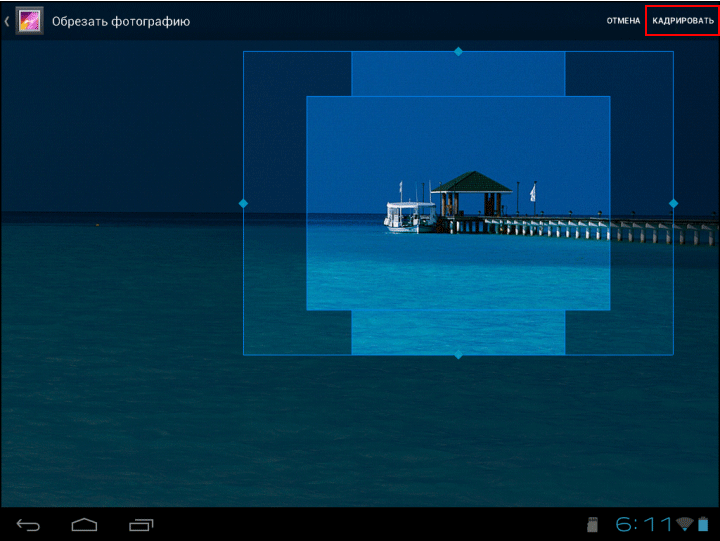720x541 pixels.
Task: Tap the Android Back navigation button
Action: pos(29,524)
